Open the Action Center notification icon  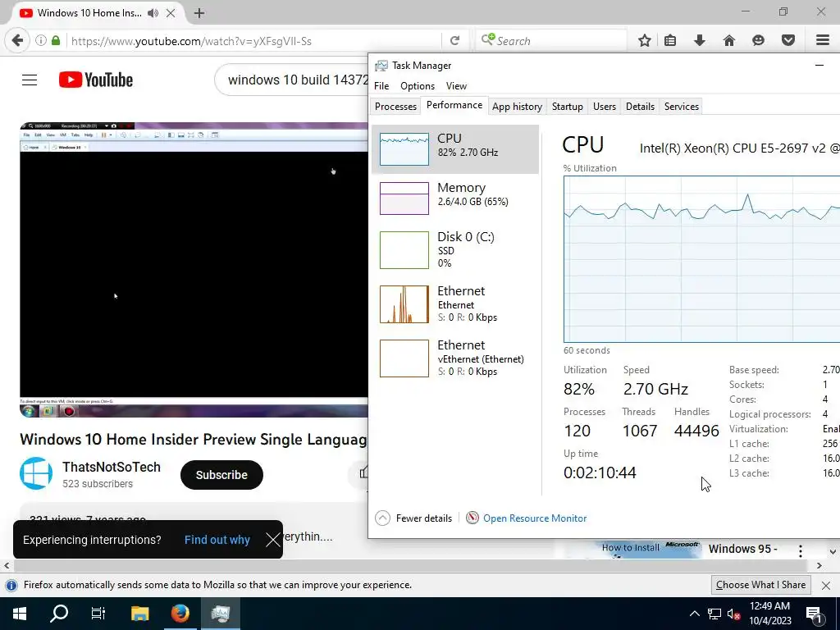pos(814,615)
